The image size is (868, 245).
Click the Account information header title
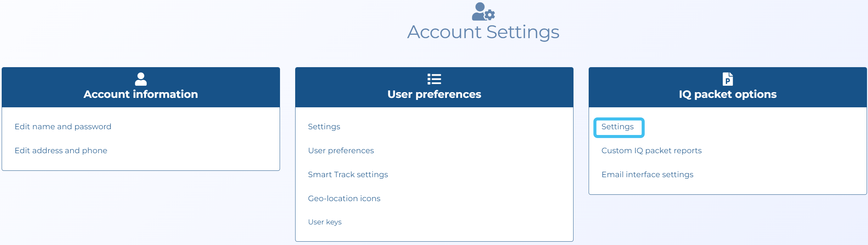pyautogui.click(x=141, y=94)
